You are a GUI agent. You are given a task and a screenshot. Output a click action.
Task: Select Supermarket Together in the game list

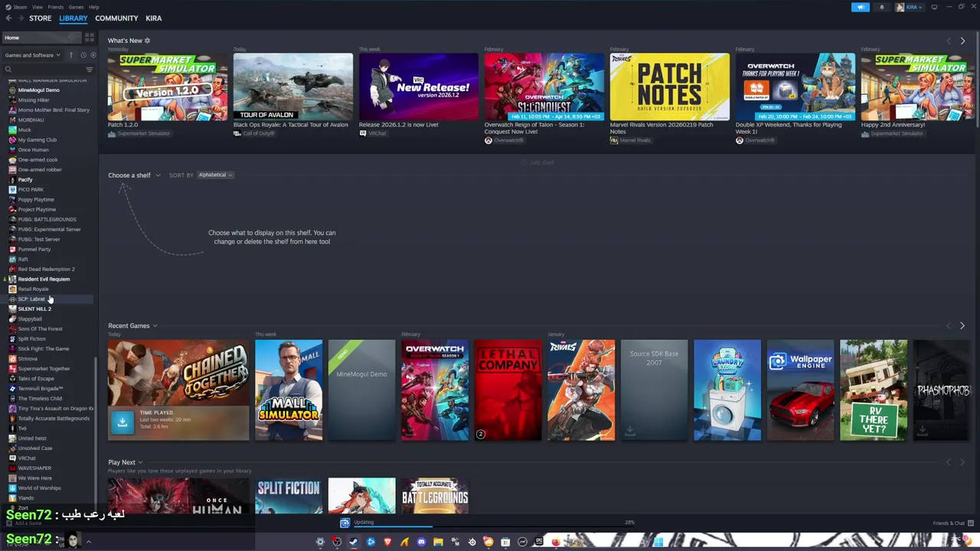(x=44, y=369)
